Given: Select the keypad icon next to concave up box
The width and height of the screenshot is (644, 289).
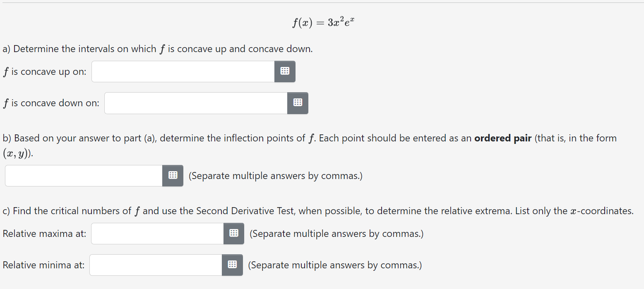Looking at the screenshot, I should [284, 71].
